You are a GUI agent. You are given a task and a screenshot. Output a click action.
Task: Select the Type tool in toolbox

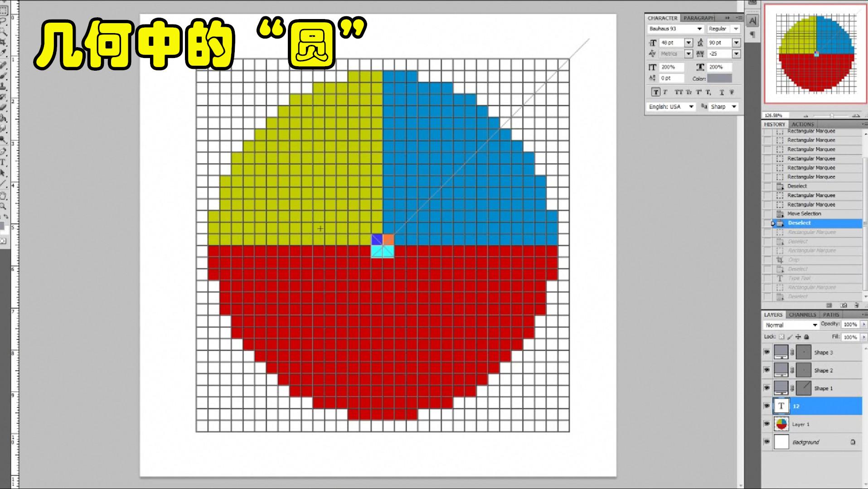coord(4,162)
